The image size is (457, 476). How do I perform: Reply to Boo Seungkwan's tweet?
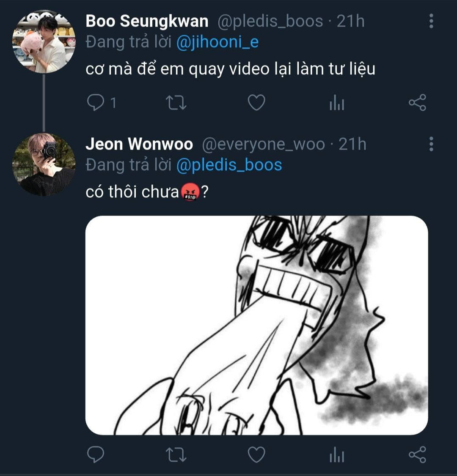click(x=96, y=103)
